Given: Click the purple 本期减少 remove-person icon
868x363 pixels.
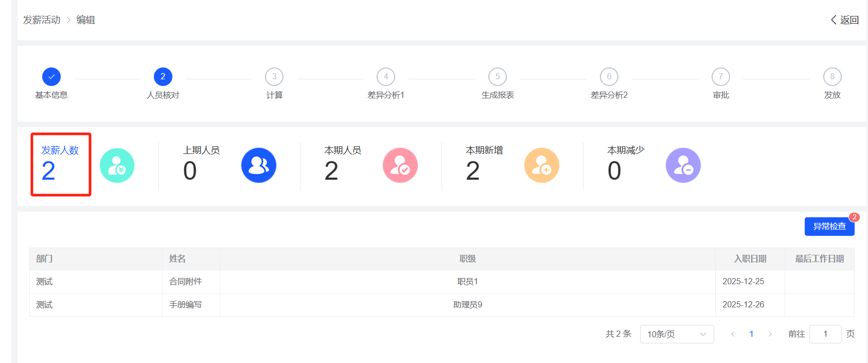Looking at the screenshot, I should click(683, 165).
